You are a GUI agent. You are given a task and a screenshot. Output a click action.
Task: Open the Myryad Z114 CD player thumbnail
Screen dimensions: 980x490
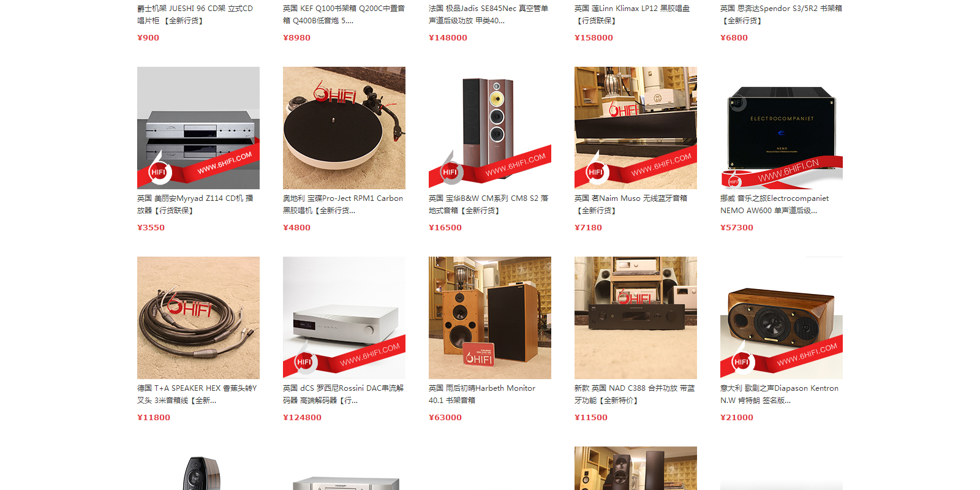(x=198, y=128)
